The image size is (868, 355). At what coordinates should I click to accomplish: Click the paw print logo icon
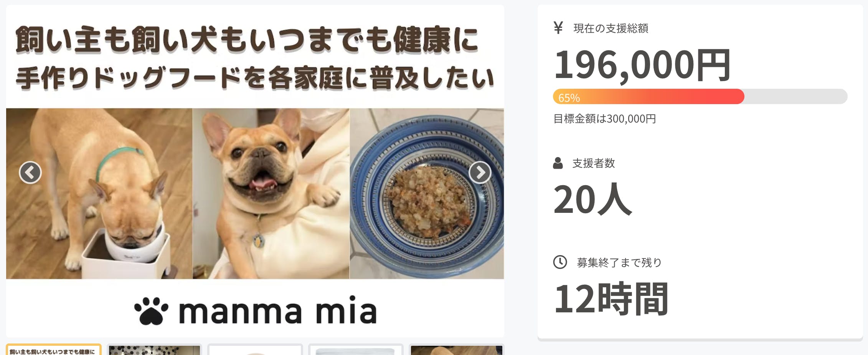(151, 311)
